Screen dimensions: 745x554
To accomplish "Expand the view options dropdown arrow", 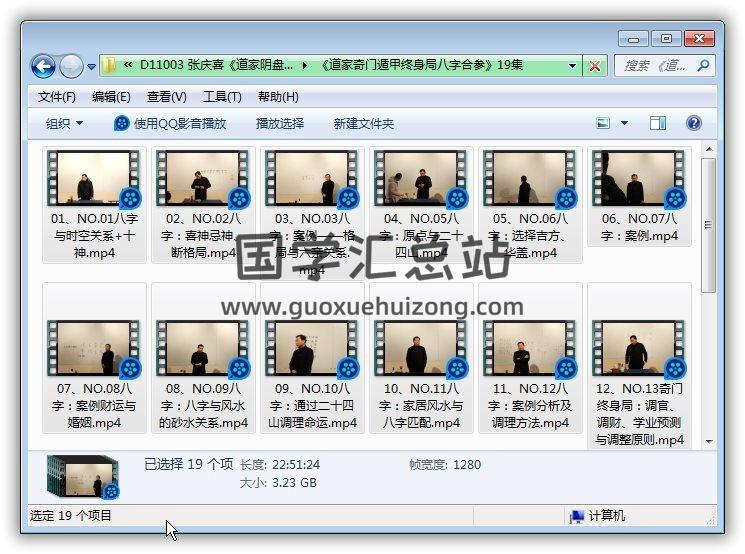I will pos(625,123).
